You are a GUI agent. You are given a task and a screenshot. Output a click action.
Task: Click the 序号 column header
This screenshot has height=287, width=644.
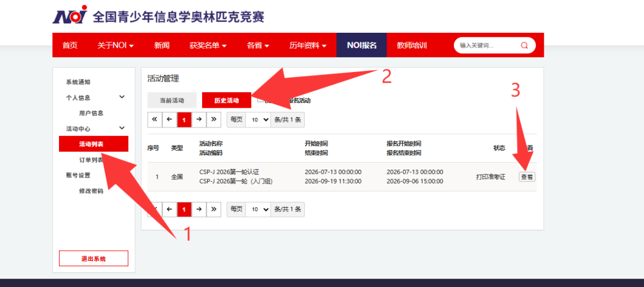coord(153,148)
